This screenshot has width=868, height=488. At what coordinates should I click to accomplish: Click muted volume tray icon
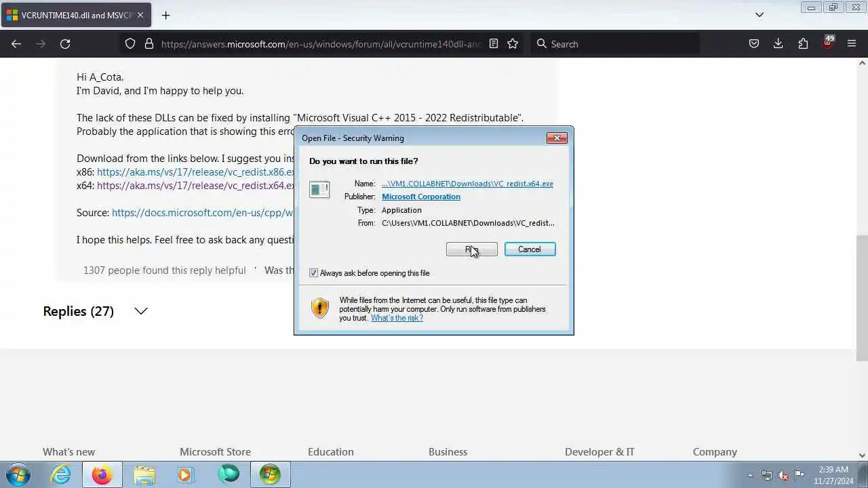783,475
